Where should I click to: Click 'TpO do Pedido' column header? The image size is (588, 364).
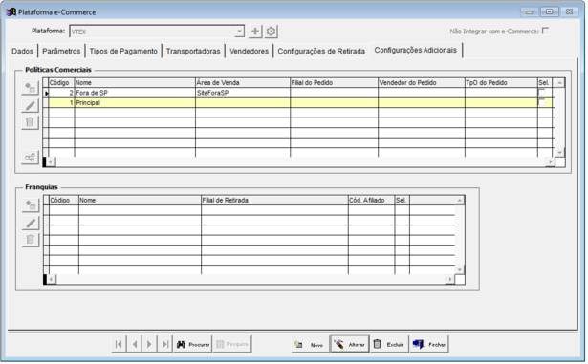[x=501, y=83]
